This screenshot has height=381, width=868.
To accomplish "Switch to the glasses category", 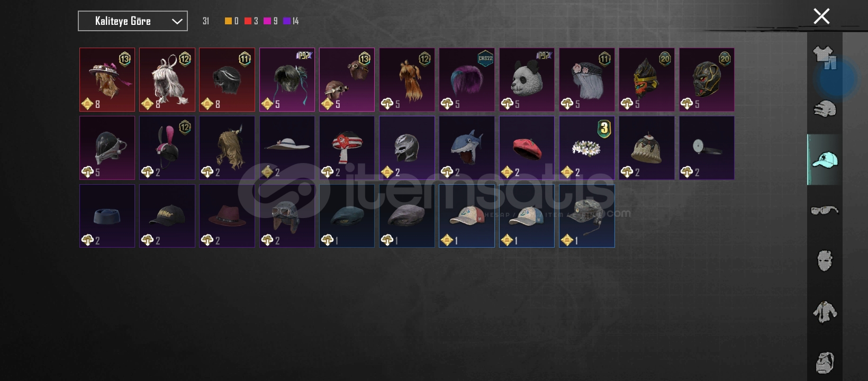I will pyautogui.click(x=824, y=210).
